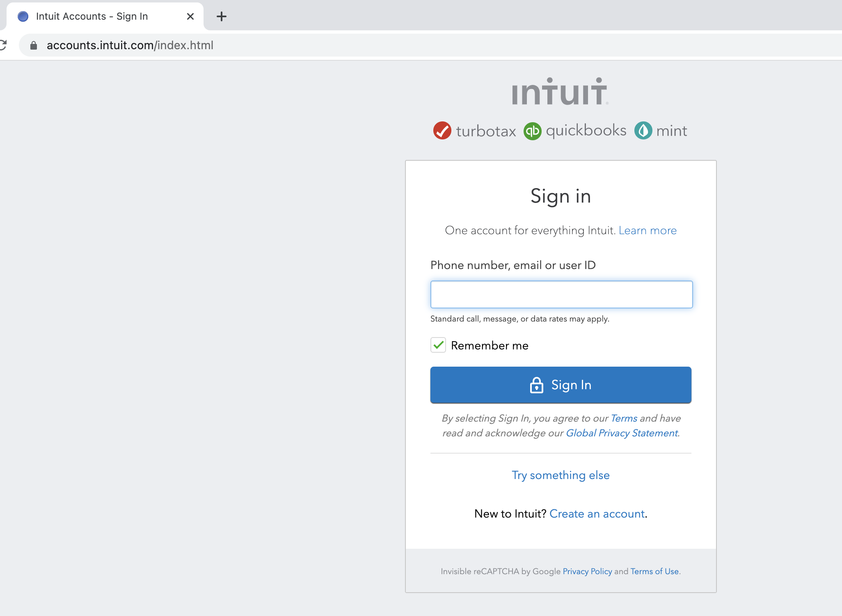Click the QuickBooks logo icon

532,130
